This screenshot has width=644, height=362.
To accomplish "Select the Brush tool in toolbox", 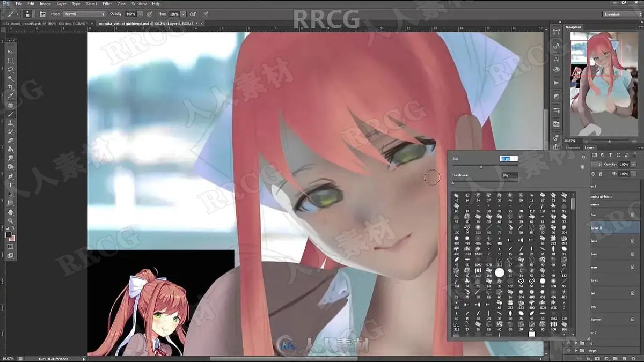I will click(11, 114).
